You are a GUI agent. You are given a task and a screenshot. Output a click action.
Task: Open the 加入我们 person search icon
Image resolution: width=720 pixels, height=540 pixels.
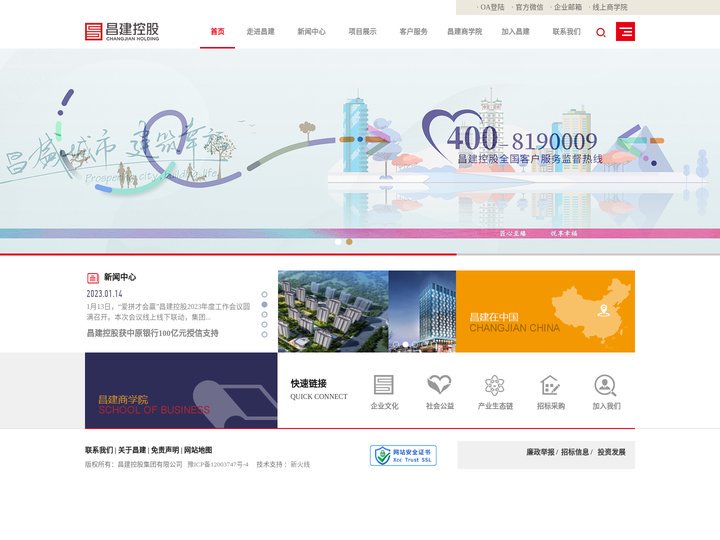click(605, 385)
